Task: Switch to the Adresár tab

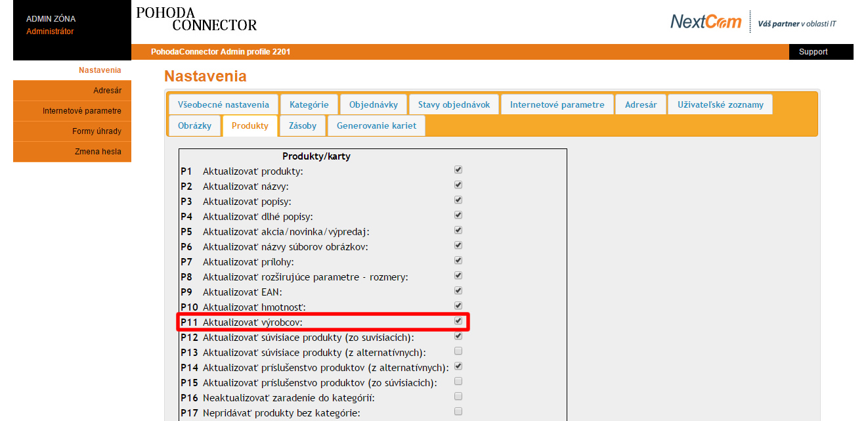Action: pyautogui.click(x=641, y=104)
